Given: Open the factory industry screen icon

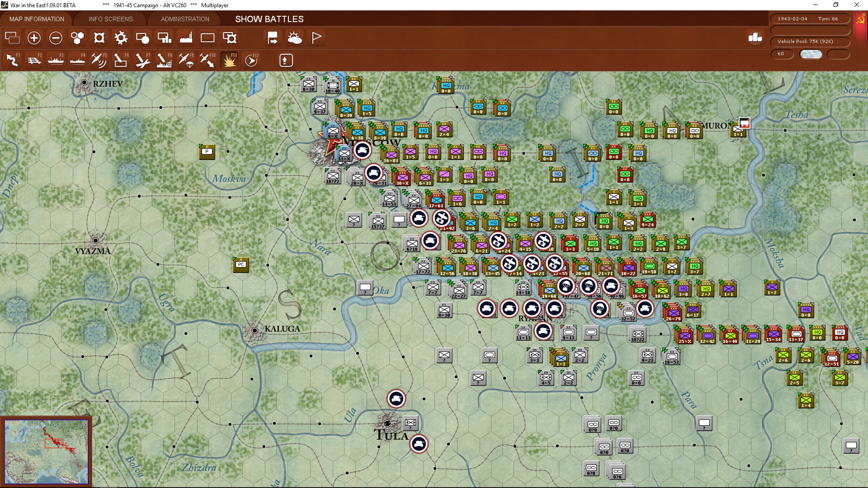Looking at the screenshot, I should (x=186, y=38).
